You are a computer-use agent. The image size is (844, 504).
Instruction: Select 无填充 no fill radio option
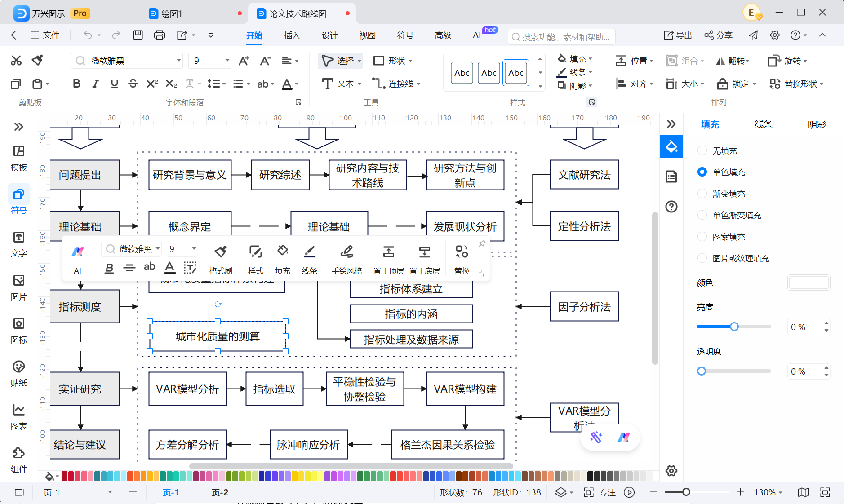(702, 150)
